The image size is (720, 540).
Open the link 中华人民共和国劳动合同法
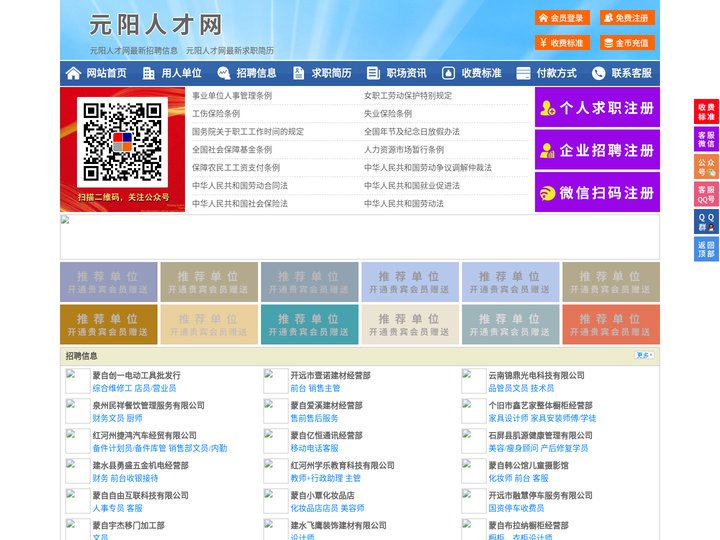pyautogui.click(x=240, y=186)
